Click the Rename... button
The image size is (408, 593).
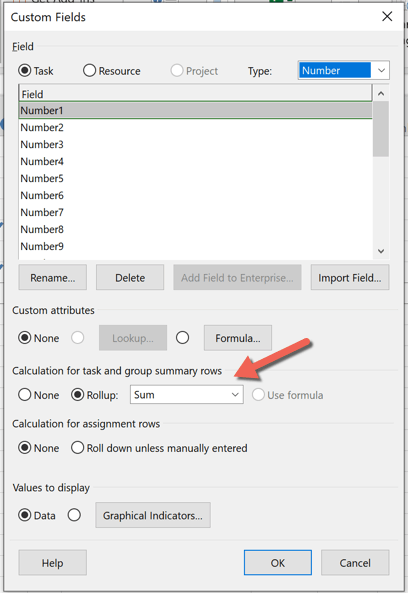tap(53, 278)
